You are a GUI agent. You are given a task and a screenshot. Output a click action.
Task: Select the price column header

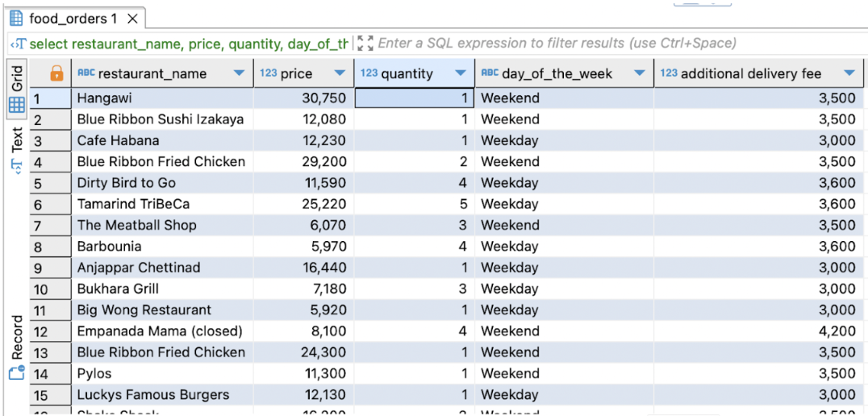coord(304,73)
